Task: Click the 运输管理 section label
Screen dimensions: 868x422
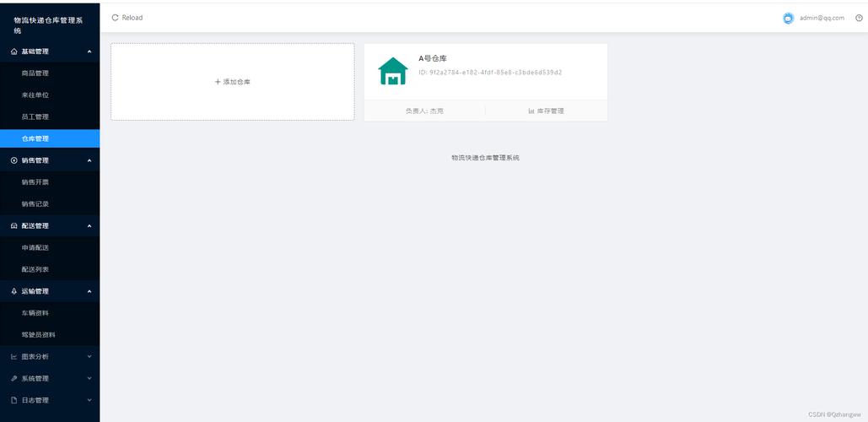Action: point(35,290)
